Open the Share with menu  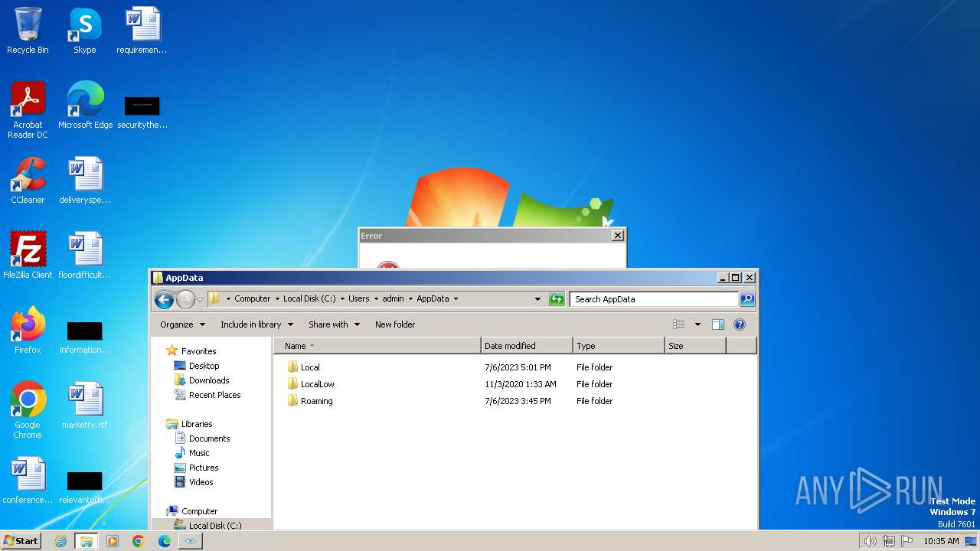point(334,324)
